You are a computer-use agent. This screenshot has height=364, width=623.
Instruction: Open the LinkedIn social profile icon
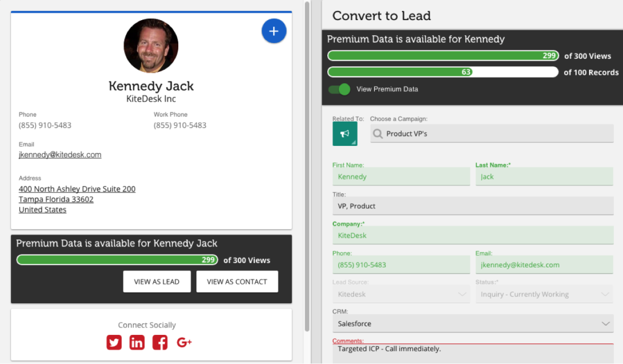[x=137, y=343]
